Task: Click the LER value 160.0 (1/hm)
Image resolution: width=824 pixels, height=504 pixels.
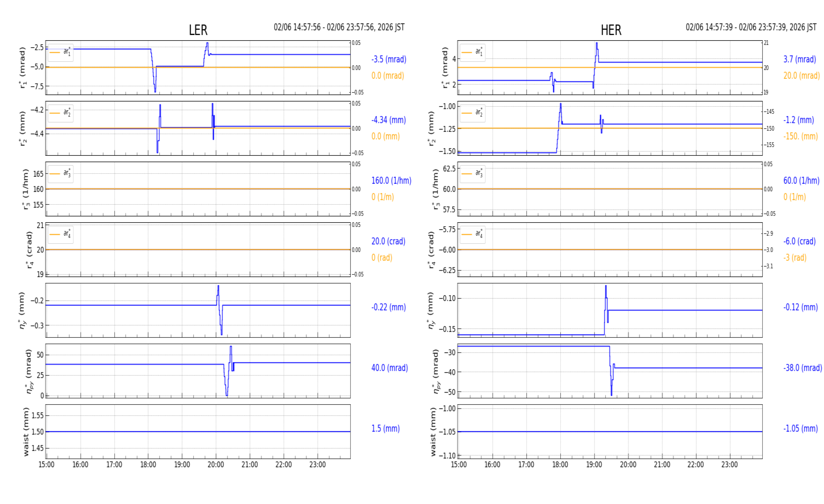Action: (392, 181)
